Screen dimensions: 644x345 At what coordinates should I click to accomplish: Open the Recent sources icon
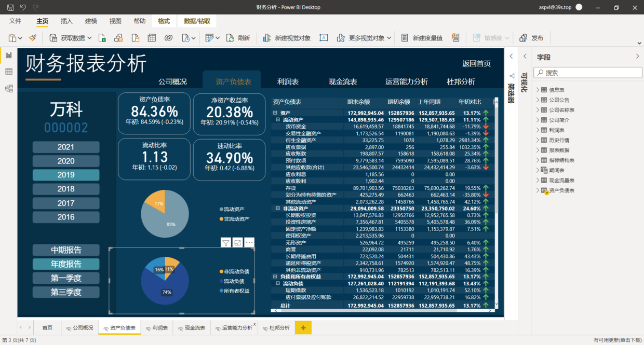click(186, 38)
